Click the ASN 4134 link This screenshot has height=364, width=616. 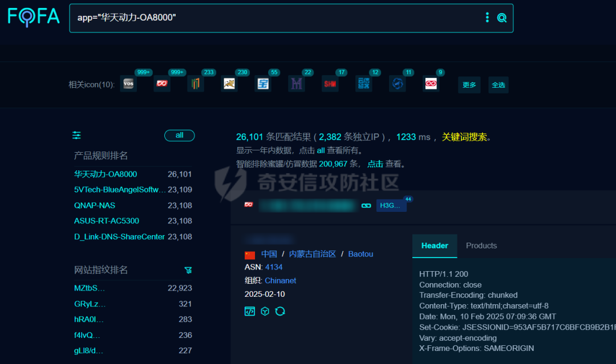[x=274, y=267]
